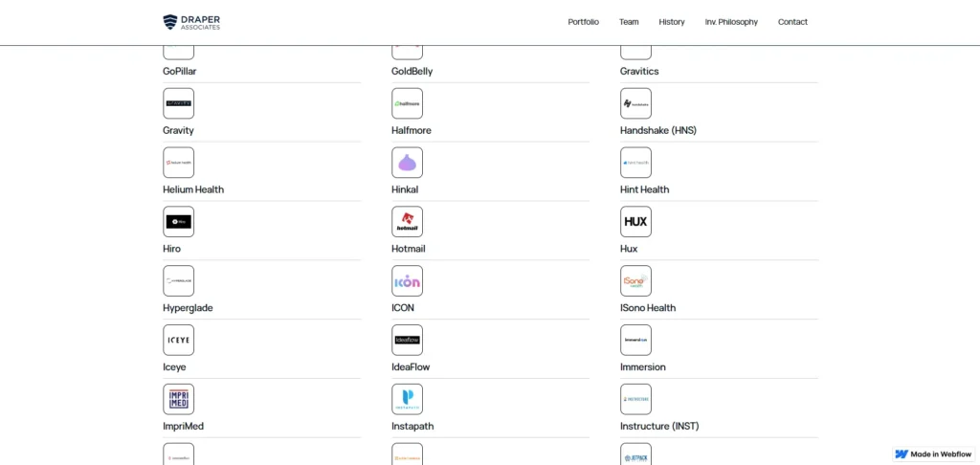Image resolution: width=980 pixels, height=465 pixels.
Task: Click the Draper Associates logo
Action: (x=191, y=23)
